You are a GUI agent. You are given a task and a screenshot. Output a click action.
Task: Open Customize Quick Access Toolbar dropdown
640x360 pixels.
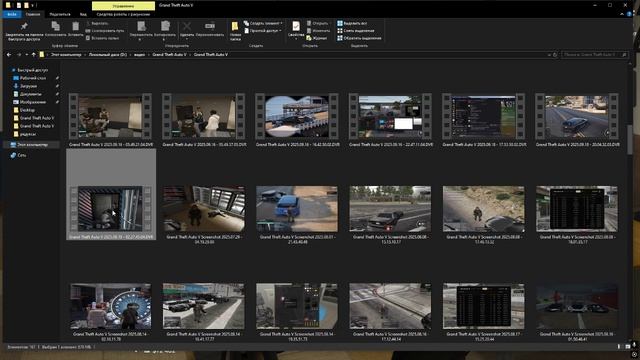(x=33, y=5)
